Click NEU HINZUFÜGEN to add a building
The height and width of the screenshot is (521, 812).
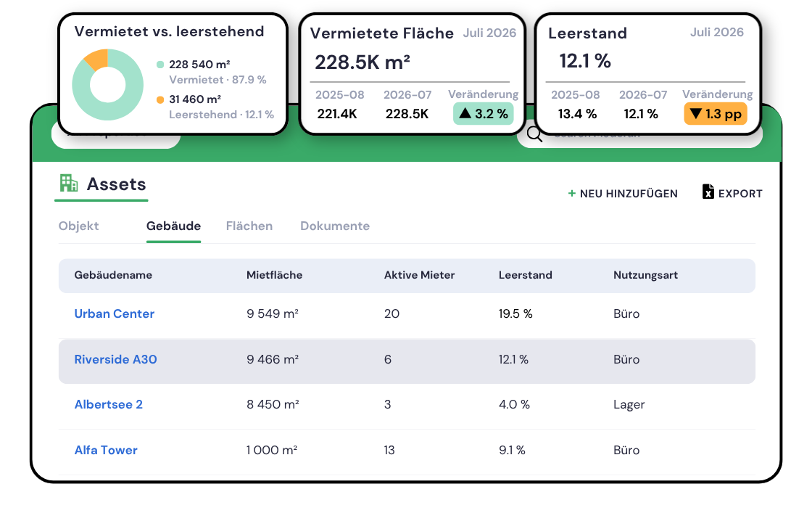point(623,193)
